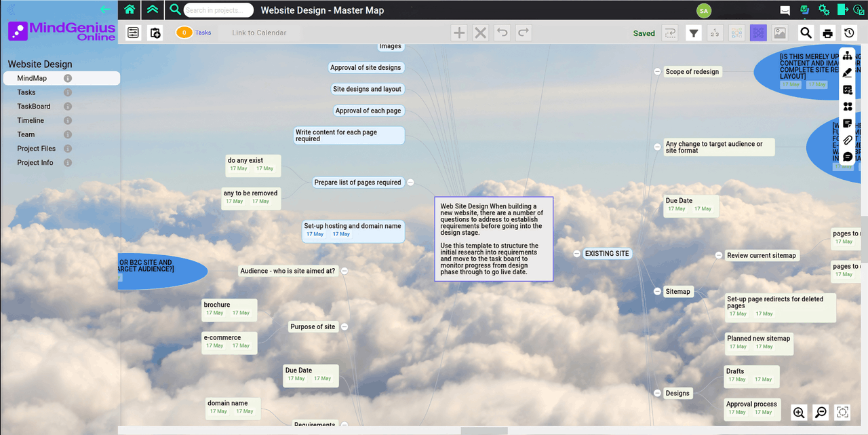The width and height of the screenshot is (868, 435).
Task: Open the task details panel icon
Action: (848, 90)
